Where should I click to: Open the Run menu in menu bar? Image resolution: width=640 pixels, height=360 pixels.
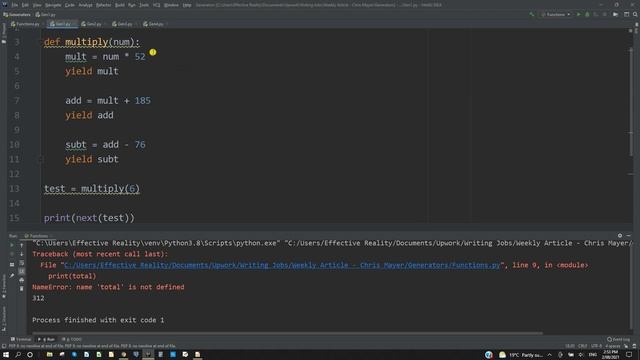click(131, 5)
